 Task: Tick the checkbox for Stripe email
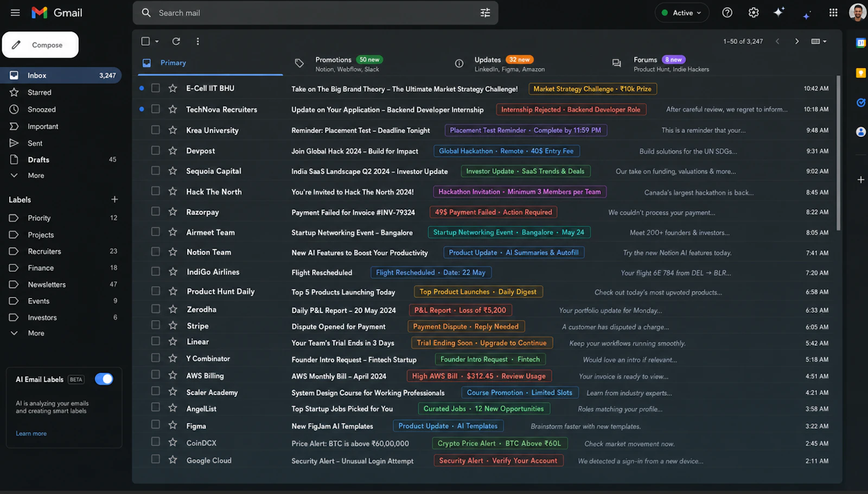click(156, 325)
